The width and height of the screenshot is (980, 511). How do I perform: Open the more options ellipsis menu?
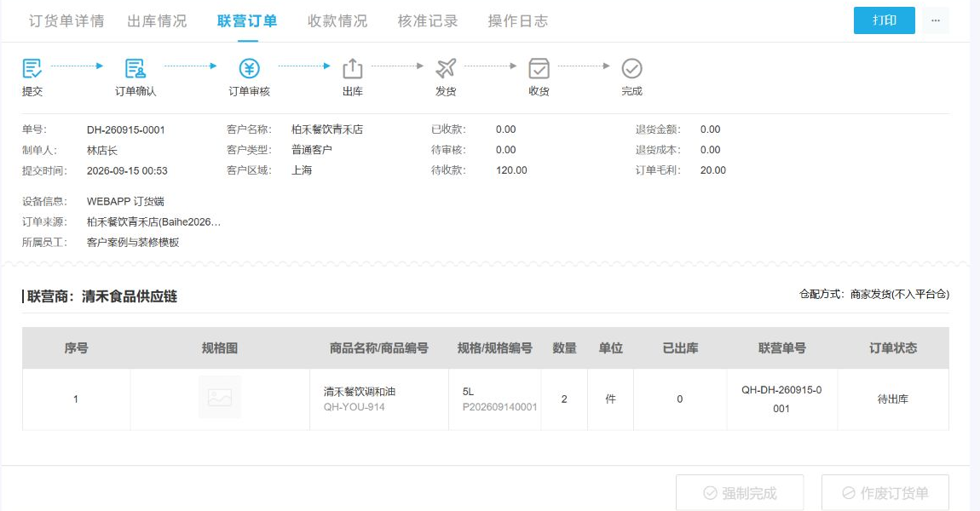[936, 20]
